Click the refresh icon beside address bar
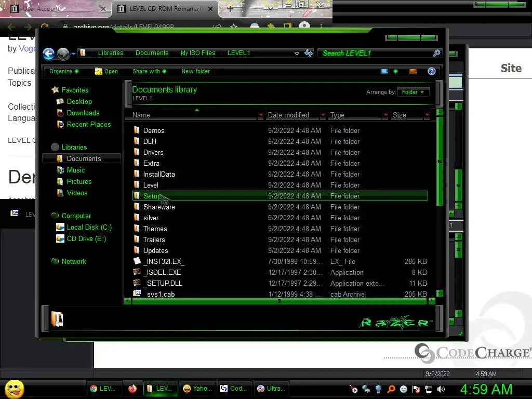Screen dimensions: 532x399 (309, 53)
